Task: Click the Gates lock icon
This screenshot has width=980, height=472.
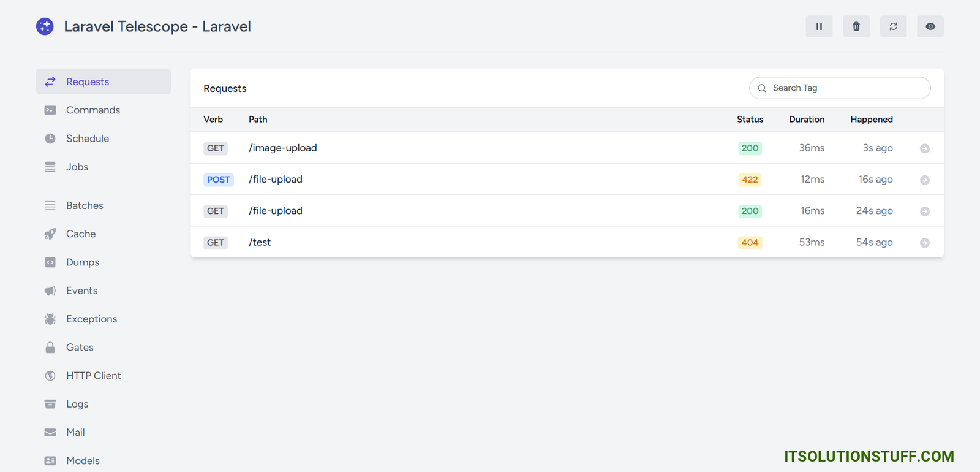Action: tap(50, 348)
